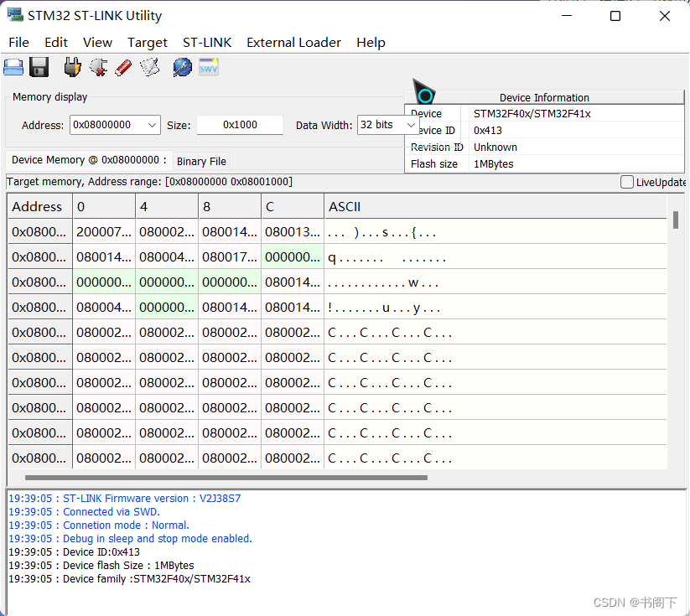Click the Open file toolbar icon
Image resolution: width=690 pixels, height=616 pixels.
[x=13, y=68]
